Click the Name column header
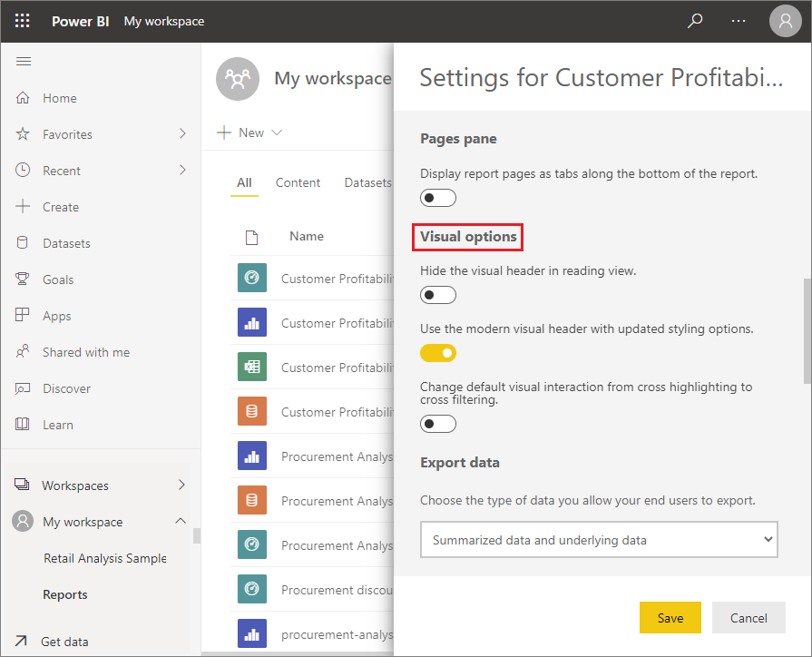The height and width of the screenshot is (657, 812). [307, 236]
